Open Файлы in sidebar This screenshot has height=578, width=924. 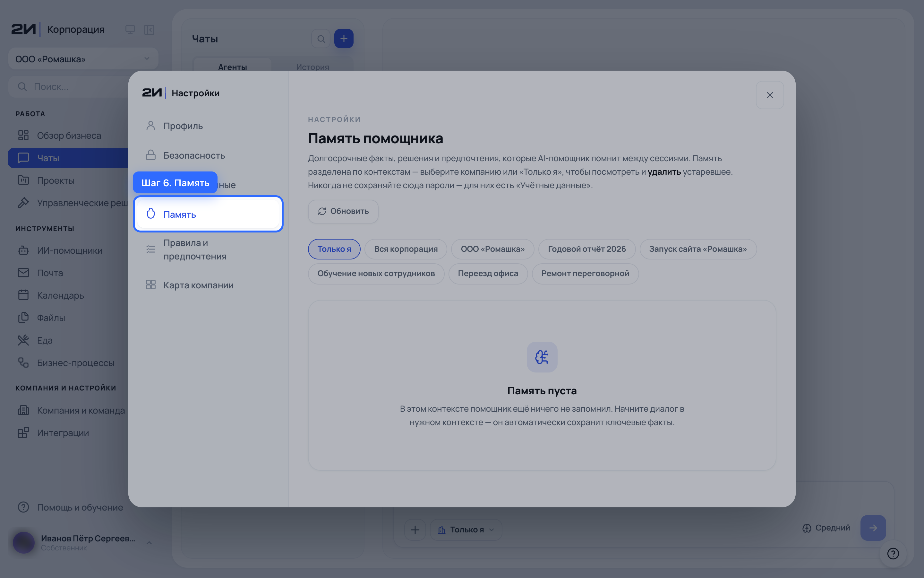[69, 318]
